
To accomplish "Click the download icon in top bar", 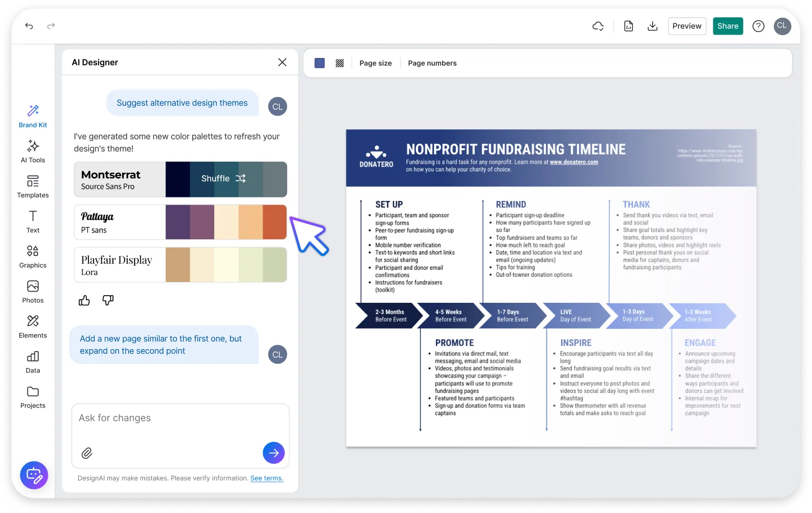I will tap(652, 26).
